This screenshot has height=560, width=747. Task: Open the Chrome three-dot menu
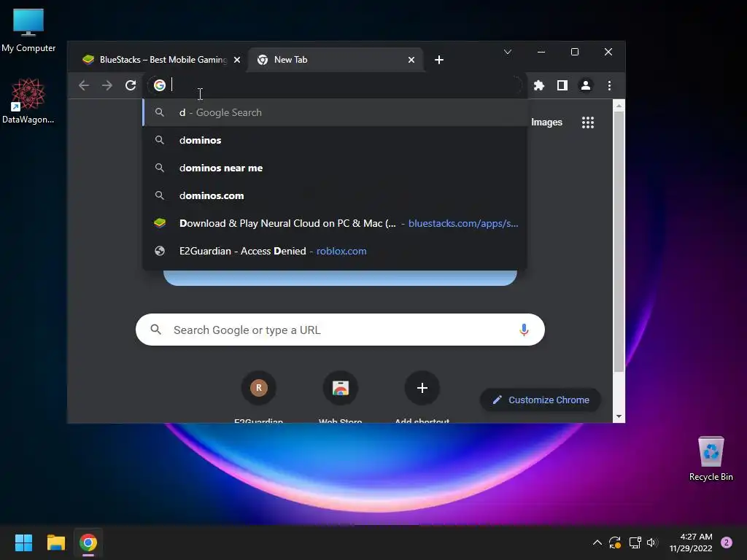coord(609,85)
